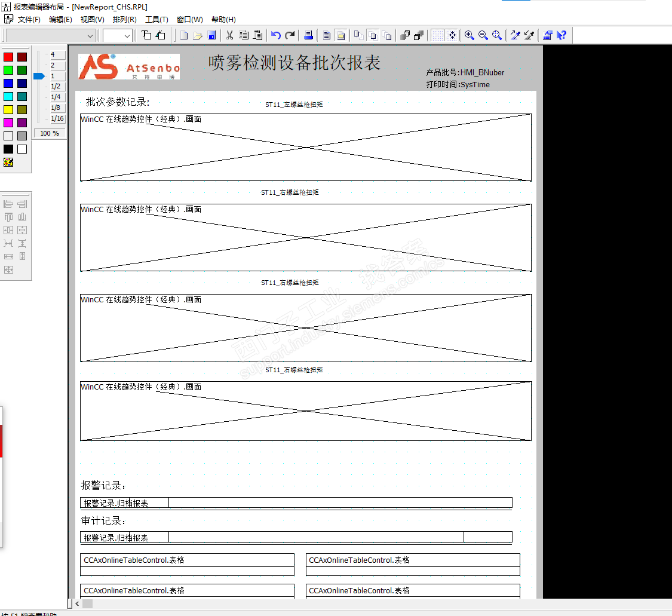Click the Copy toolbar icon
Screen dimensions: 672x616
click(x=244, y=35)
